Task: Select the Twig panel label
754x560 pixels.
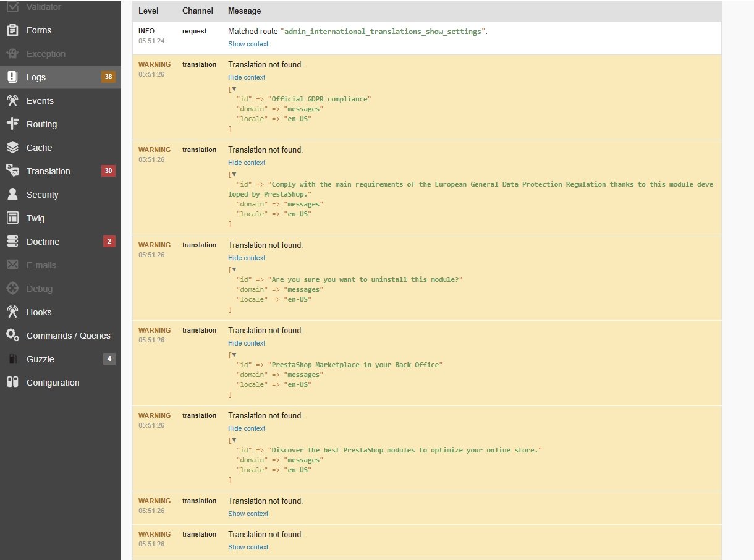Action: (x=35, y=218)
